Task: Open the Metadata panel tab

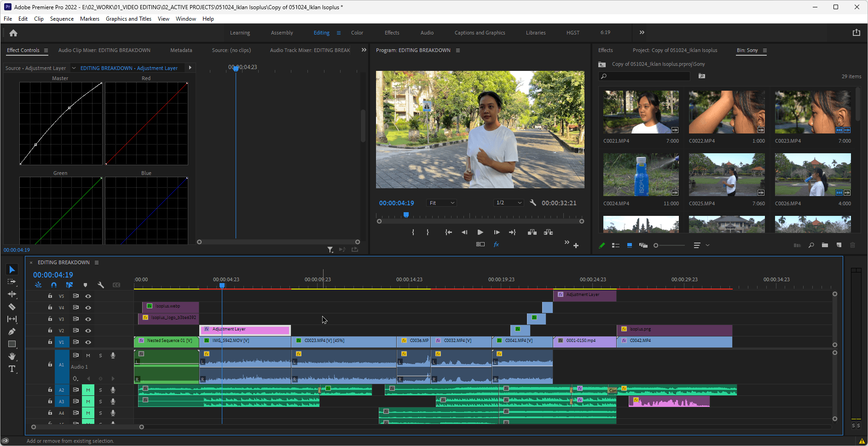Action: 181,50
